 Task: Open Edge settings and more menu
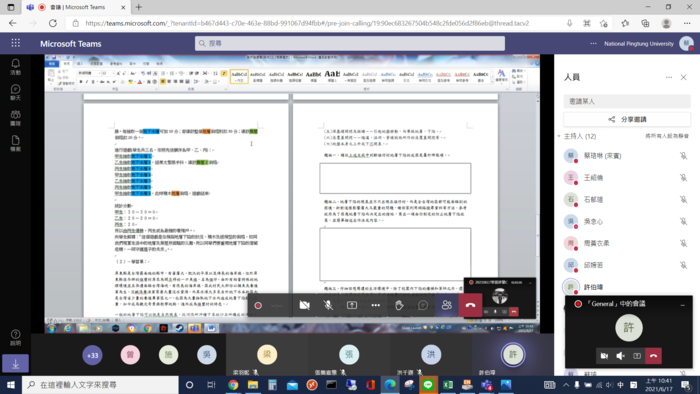point(687,23)
